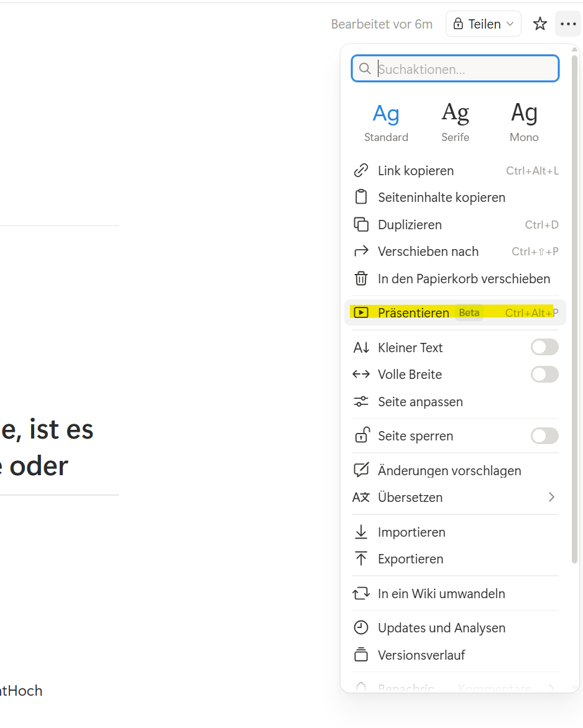Activate the Seite sperren switch
583x728 pixels.
[x=544, y=435]
